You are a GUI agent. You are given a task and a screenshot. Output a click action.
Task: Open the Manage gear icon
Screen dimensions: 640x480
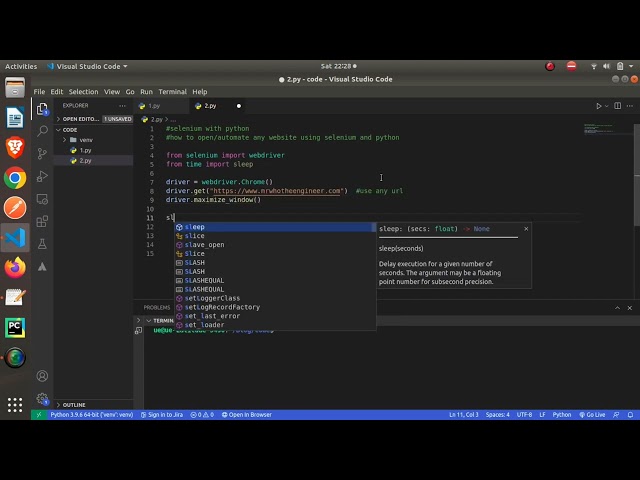click(42, 398)
